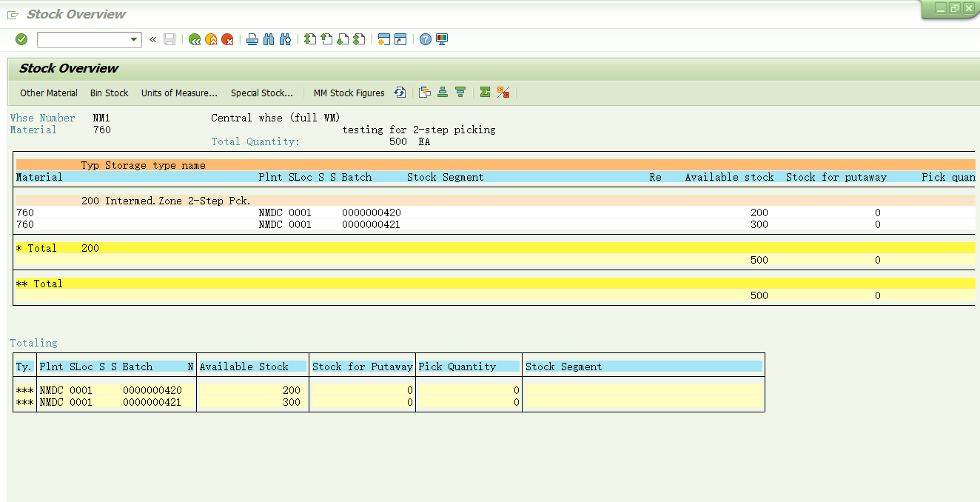This screenshot has height=502, width=980.
Task: Select Bin Stock in application toolbar
Action: tap(110, 93)
